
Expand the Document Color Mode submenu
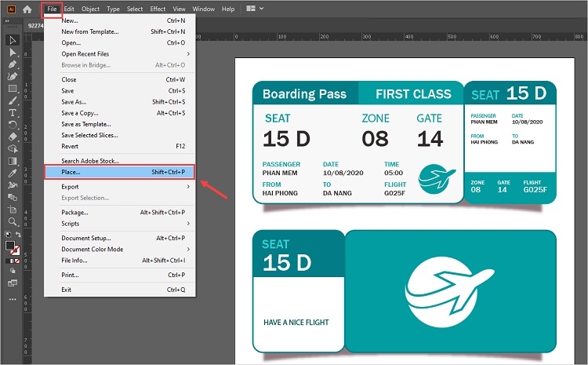pos(188,249)
